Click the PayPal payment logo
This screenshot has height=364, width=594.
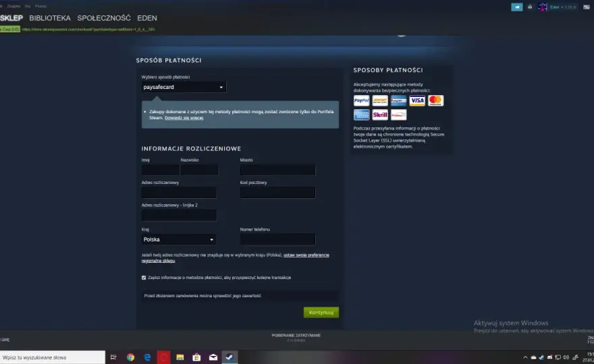361,100
